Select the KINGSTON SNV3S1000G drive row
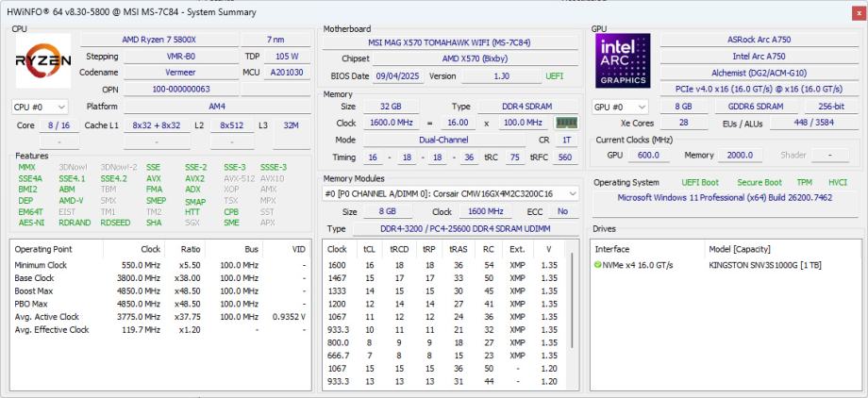Screen dimensions: 868x398 [726, 265]
